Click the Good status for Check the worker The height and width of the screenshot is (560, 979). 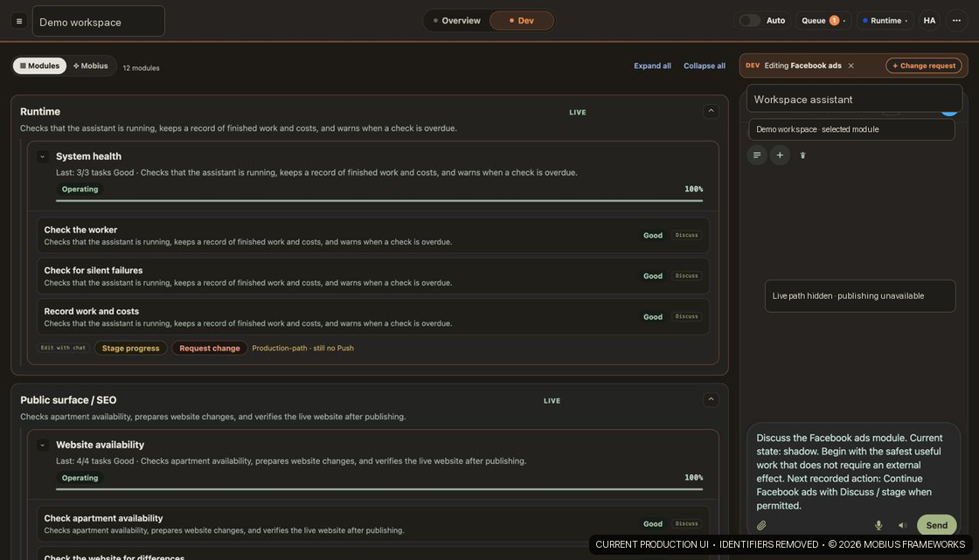pyautogui.click(x=652, y=235)
